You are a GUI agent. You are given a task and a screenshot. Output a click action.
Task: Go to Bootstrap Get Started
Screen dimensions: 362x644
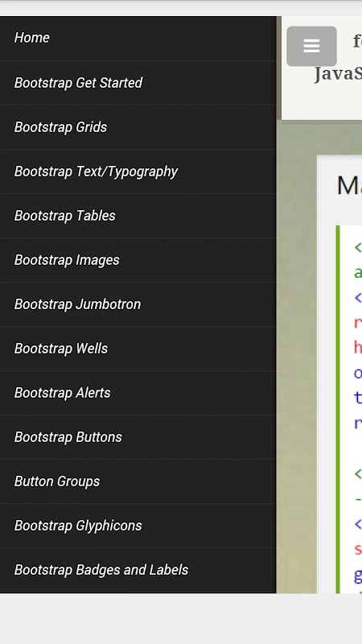(138, 83)
